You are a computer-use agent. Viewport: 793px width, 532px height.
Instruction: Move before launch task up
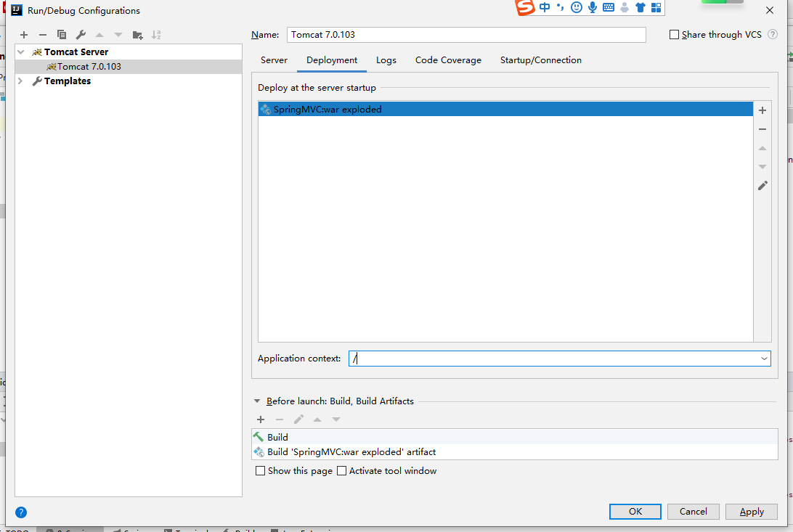coord(317,420)
